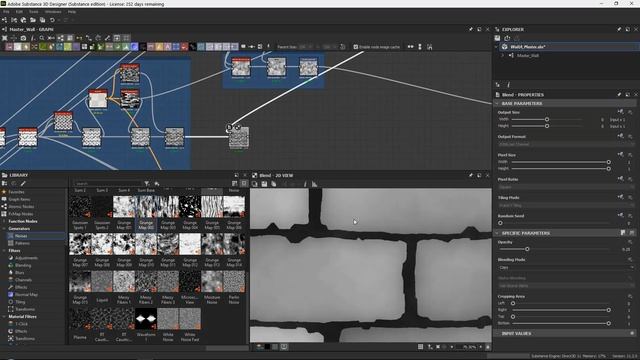Click the info icon above Properties panel
The image size is (640, 360).
[509, 85]
